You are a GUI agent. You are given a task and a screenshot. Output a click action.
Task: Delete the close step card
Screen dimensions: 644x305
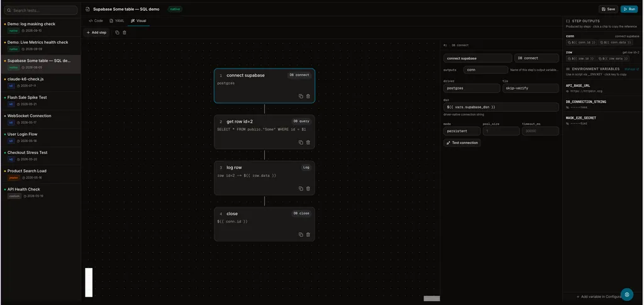[308, 235]
